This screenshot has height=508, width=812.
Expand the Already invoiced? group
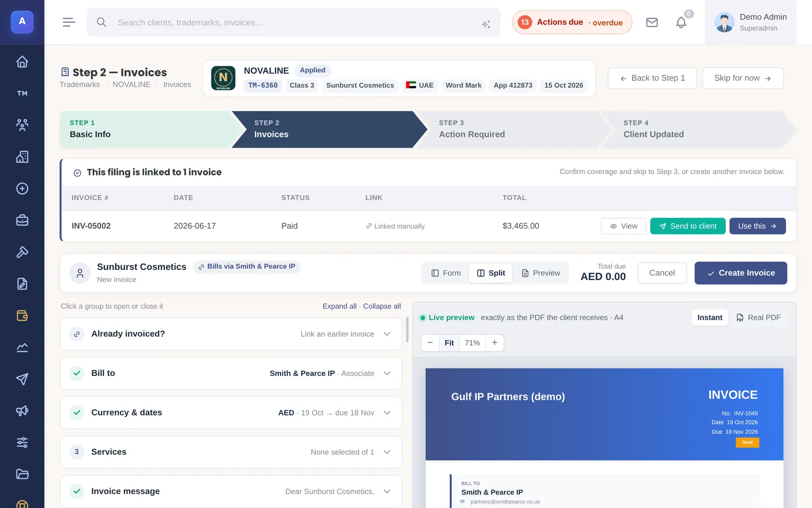pos(231,334)
